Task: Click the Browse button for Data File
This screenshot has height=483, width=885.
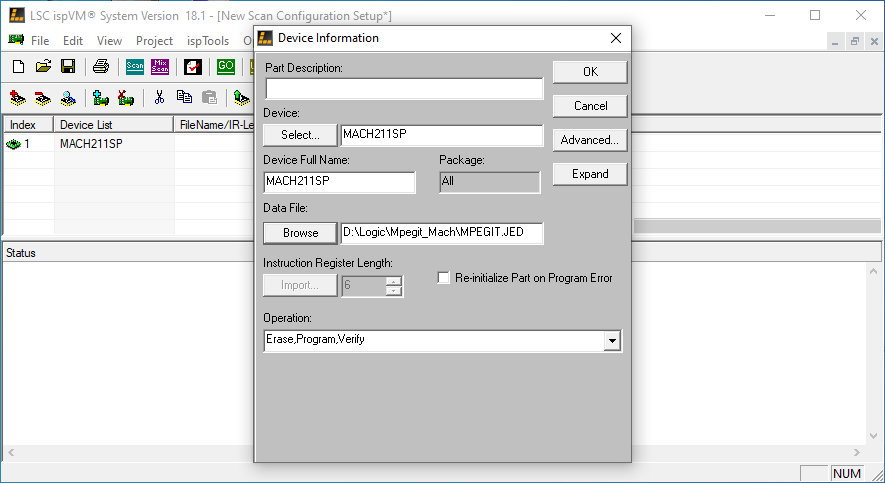Action: pyautogui.click(x=300, y=233)
